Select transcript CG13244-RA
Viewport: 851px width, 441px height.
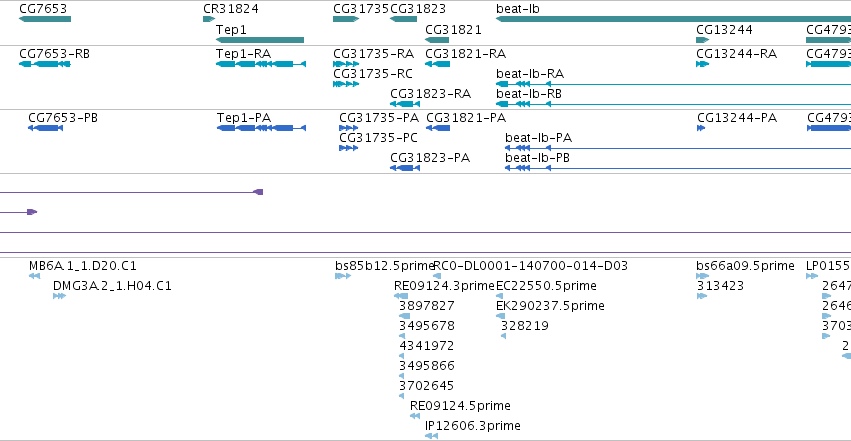tap(702, 64)
